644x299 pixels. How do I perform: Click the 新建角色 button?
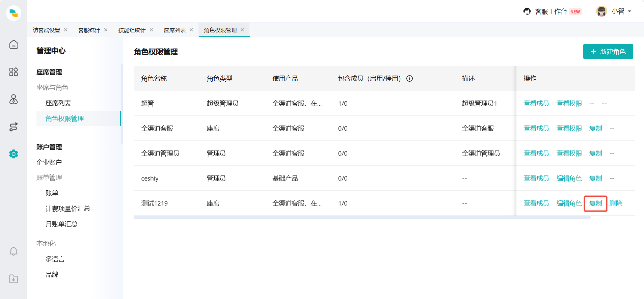(608, 52)
